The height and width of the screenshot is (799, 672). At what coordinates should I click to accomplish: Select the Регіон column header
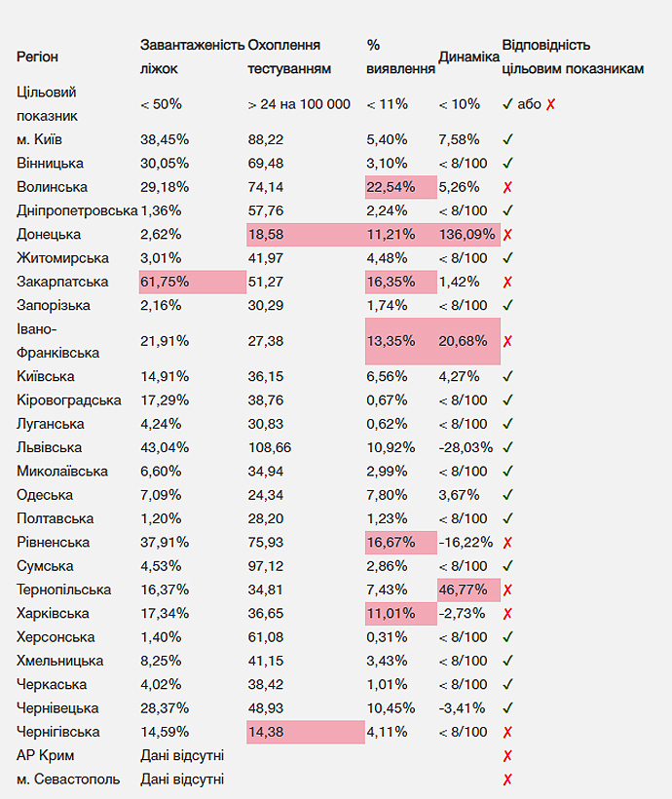tap(38, 57)
